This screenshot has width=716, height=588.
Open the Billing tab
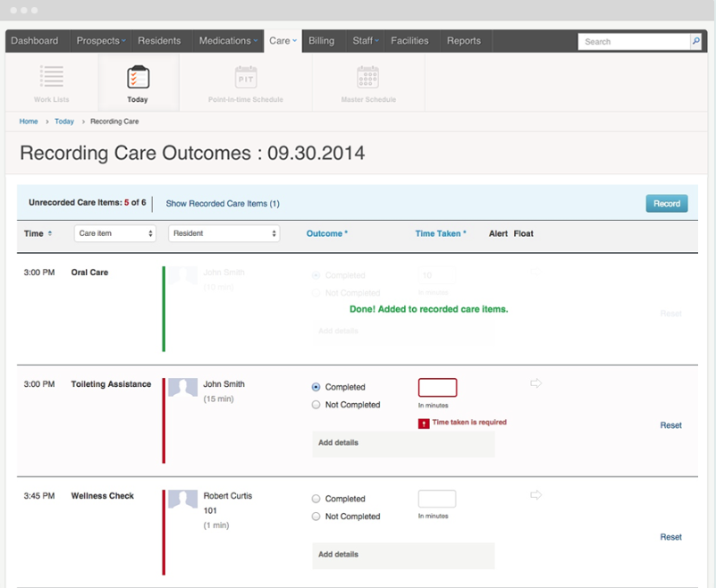pos(322,41)
